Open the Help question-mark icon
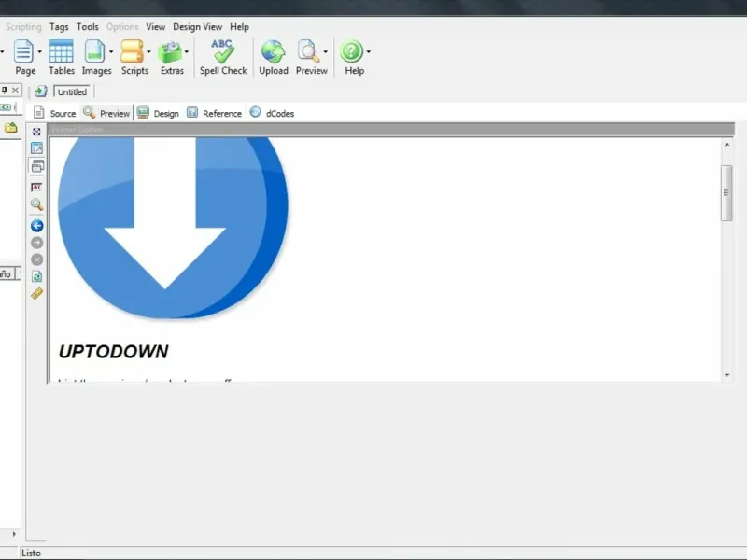The height and width of the screenshot is (560, 747). point(352,51)
